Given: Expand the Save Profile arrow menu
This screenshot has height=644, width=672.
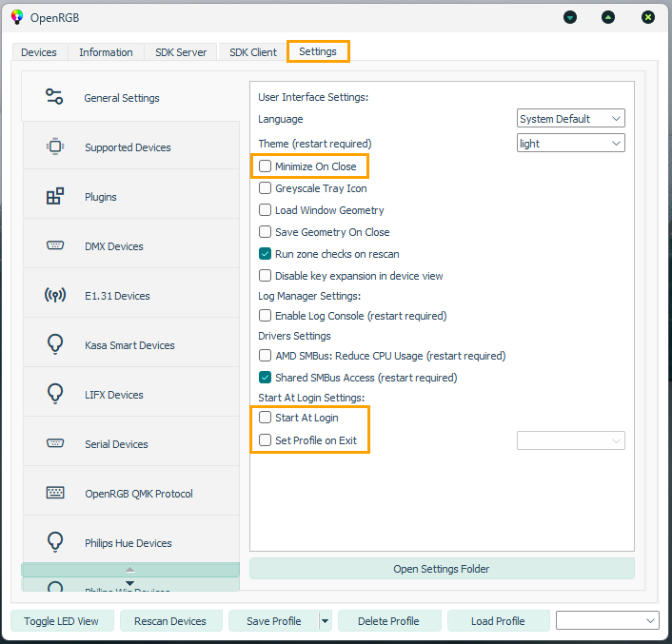Looking at the screenshot, I should click(x=325, y=621).
